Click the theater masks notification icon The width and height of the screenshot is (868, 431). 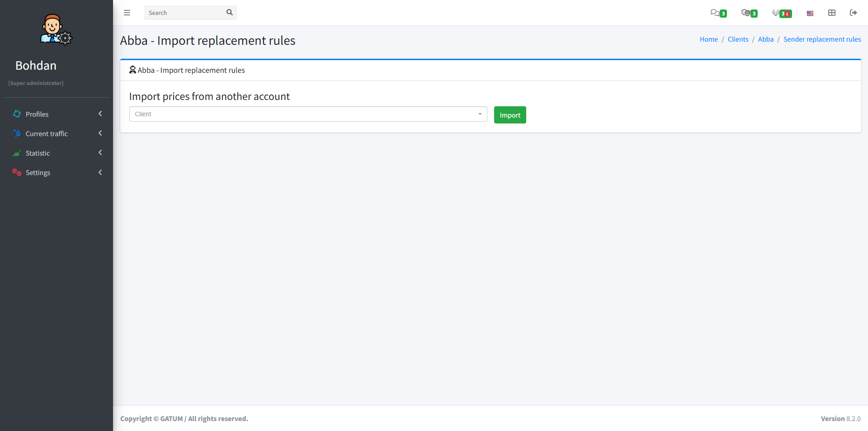[746, 13]
